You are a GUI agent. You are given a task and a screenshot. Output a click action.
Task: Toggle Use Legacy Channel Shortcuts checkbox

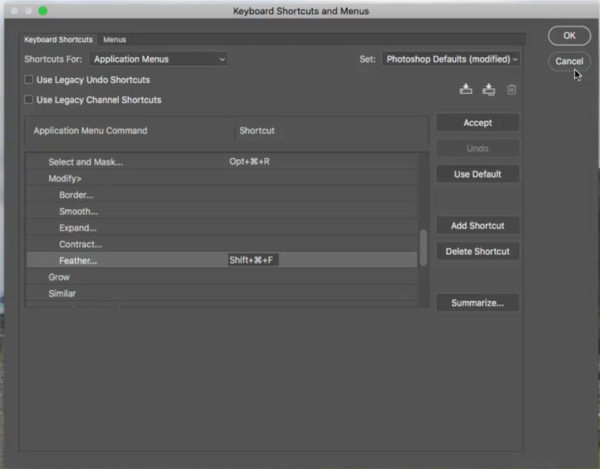pos(29,100)
